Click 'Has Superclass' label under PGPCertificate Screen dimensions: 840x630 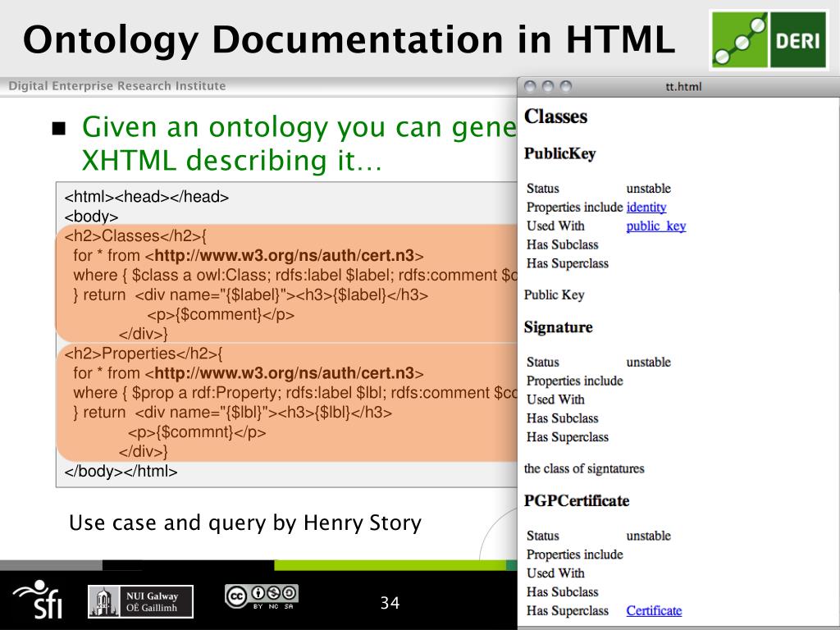[x=568, y=610]
